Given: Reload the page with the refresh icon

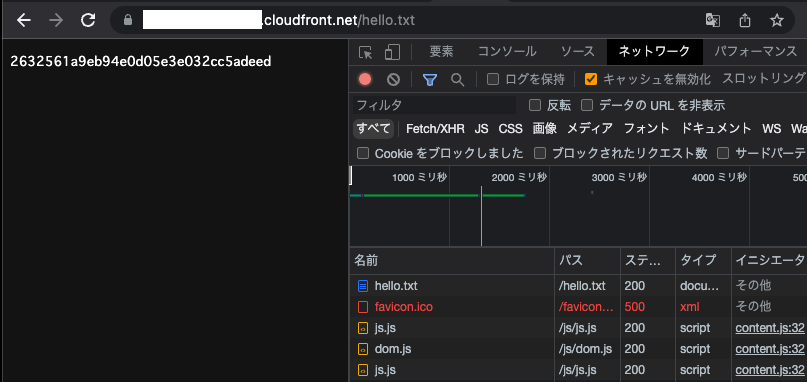Looking at the screenshot, I should 89,20.
